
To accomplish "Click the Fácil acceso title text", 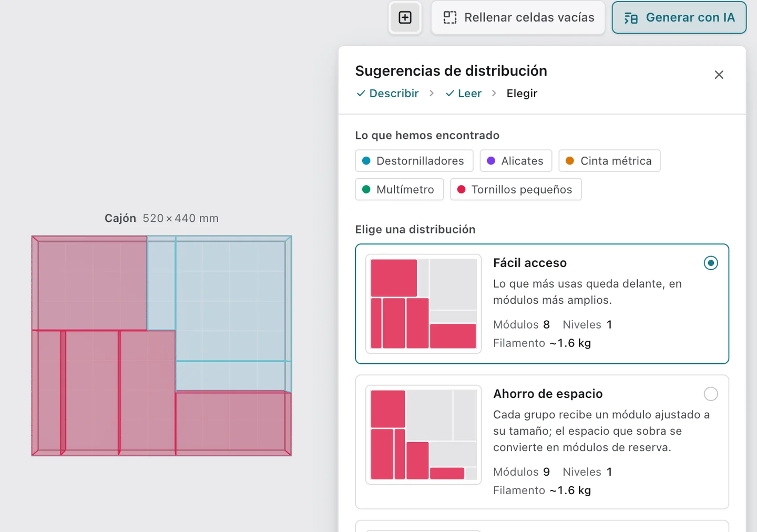I will coord(530,263).
